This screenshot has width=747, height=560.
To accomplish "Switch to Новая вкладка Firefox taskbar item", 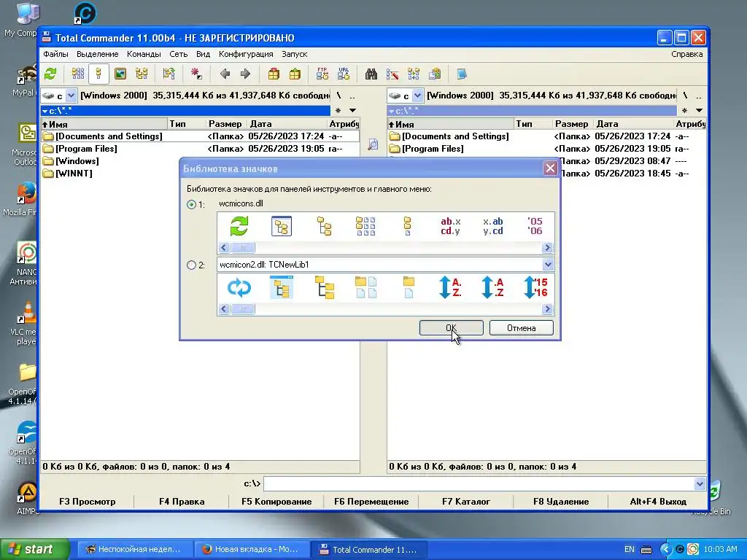I will click(251, 549).
